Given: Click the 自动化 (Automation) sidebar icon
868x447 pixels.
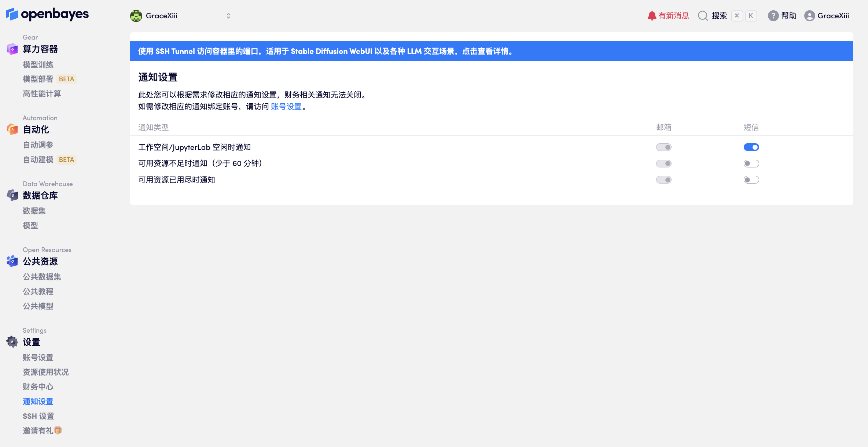Looking at the screenshot, I should click(x=12, y=129).
